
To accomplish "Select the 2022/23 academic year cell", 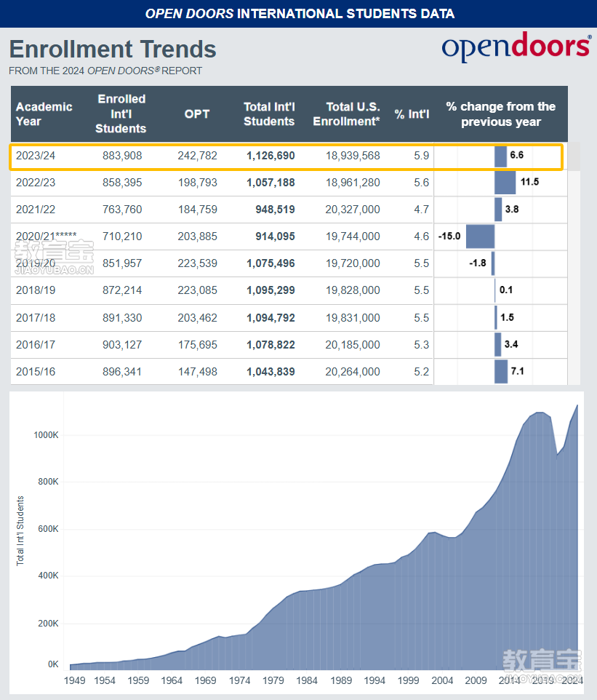I will (36, 183).
